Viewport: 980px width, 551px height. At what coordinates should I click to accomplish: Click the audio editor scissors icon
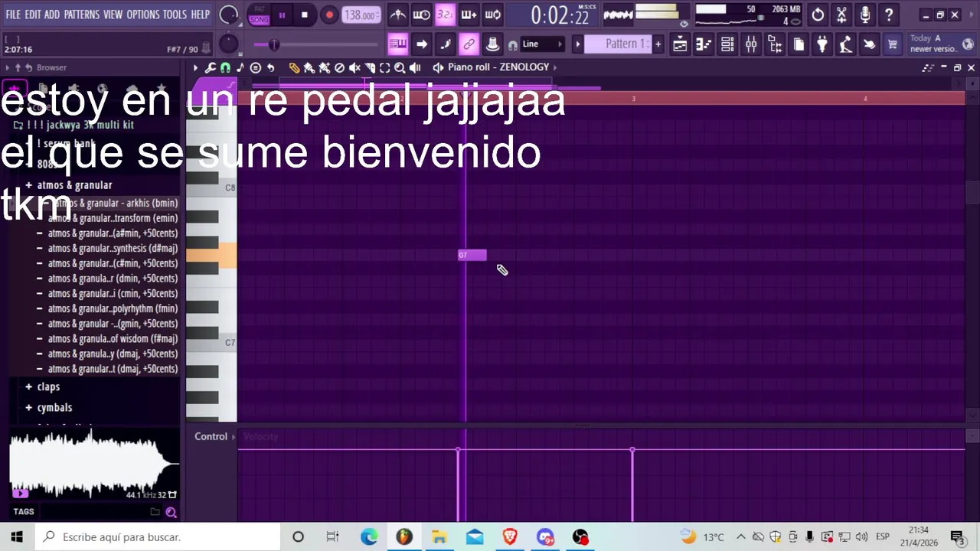point(841,15)
